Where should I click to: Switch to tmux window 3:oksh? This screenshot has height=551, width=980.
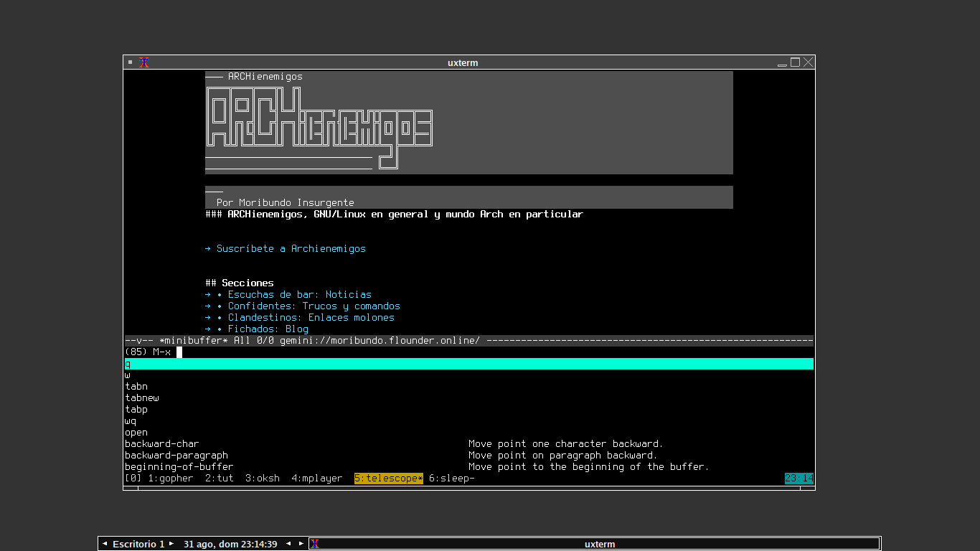[263, 479]
